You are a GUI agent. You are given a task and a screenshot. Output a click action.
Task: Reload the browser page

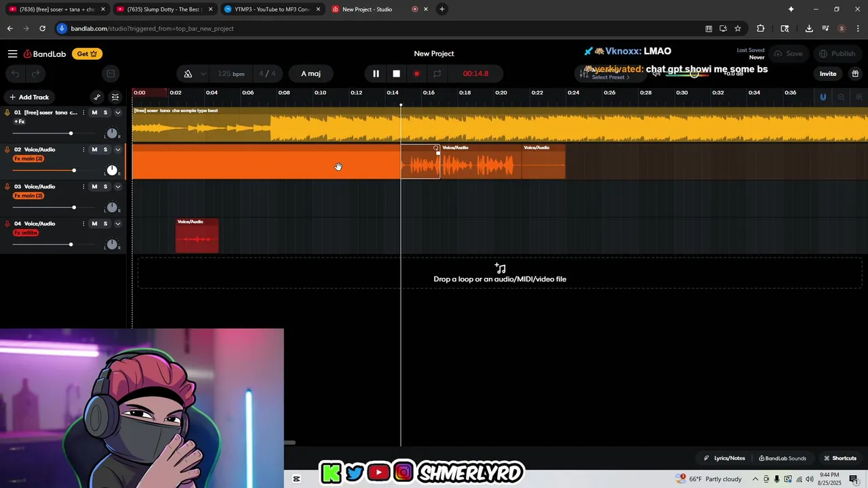42,28
